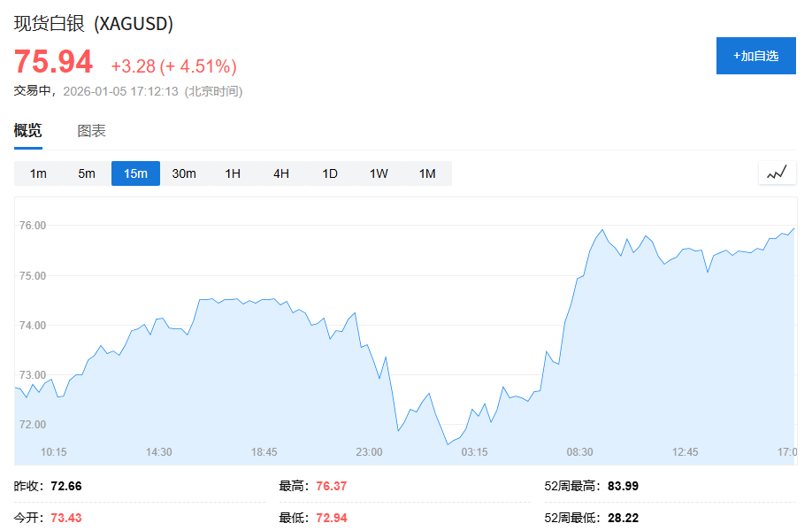Click the 03:15 label on time axis
812x531 pixels.
point(474,451)
